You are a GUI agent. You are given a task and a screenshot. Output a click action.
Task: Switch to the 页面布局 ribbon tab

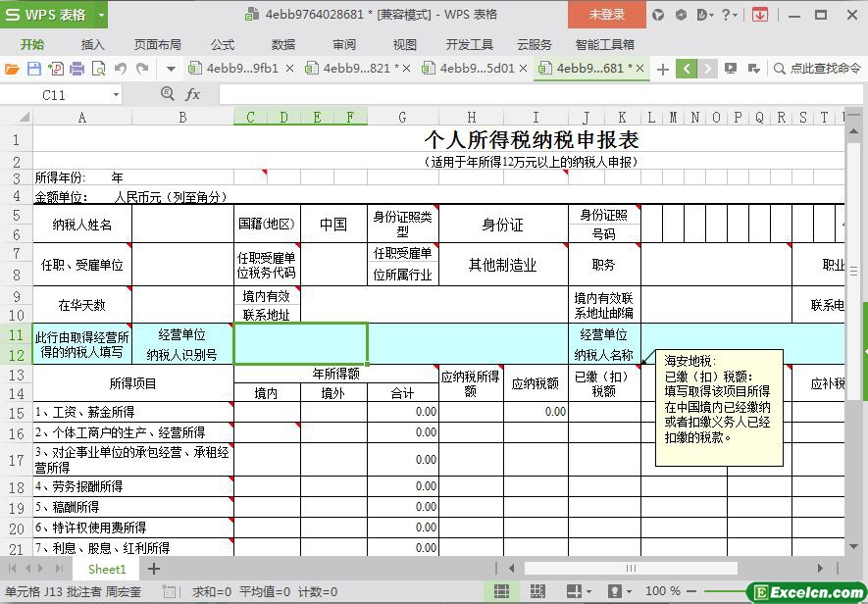[158, 44]
